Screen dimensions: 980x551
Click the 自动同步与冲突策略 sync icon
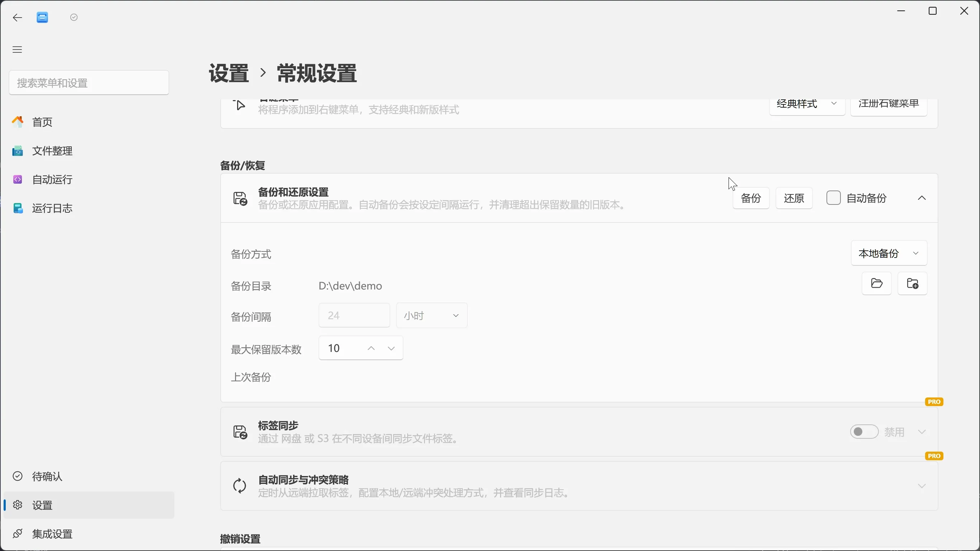pyautogui.click(x=240, y=487)
